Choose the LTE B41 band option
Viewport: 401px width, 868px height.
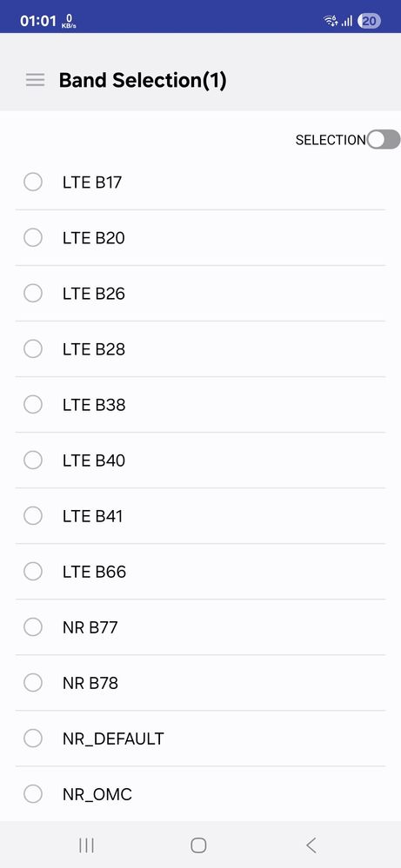[x=200, y=516]
